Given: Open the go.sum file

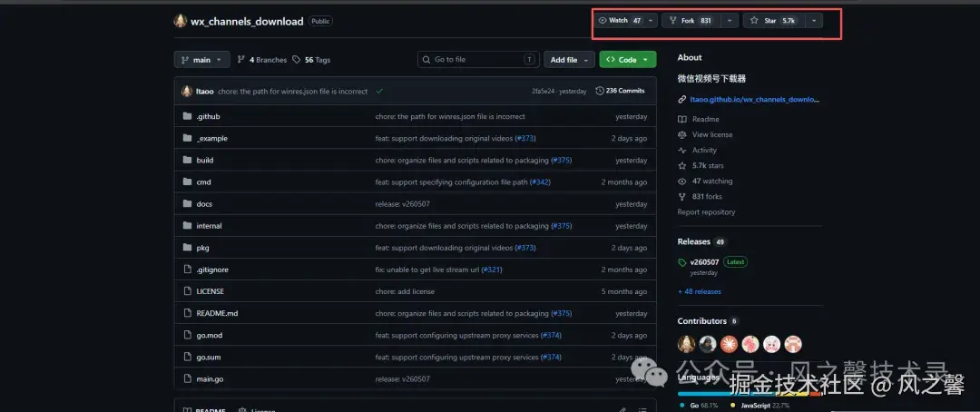Looking at the screenshot, I should (208, 357).
